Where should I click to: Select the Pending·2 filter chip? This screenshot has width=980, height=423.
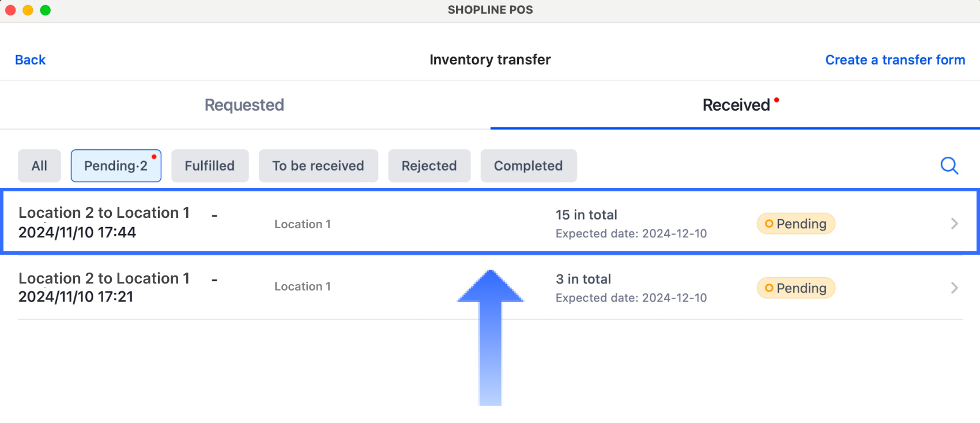(116, 166)
